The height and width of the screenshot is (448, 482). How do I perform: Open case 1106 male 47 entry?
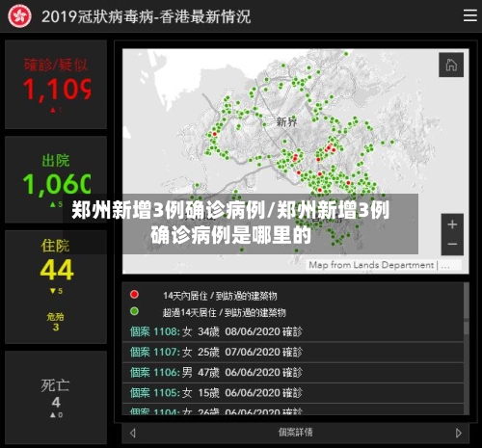293,373
